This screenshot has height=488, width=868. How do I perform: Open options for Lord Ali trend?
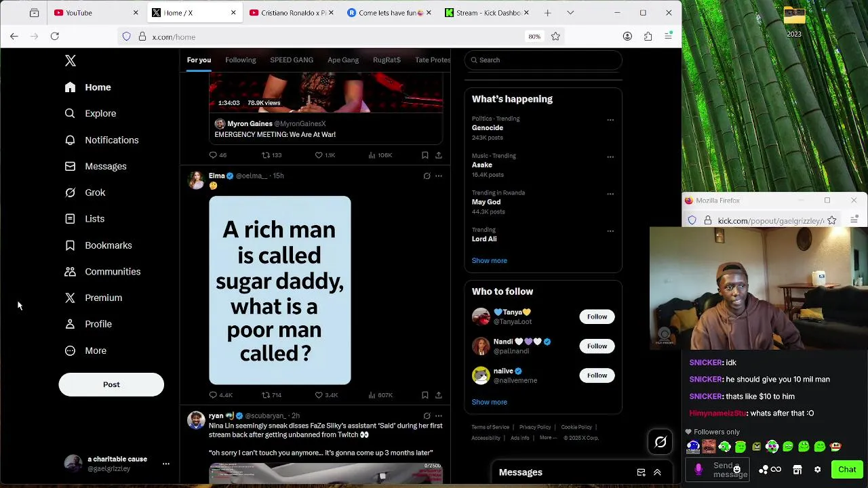(x=610, y=231)
